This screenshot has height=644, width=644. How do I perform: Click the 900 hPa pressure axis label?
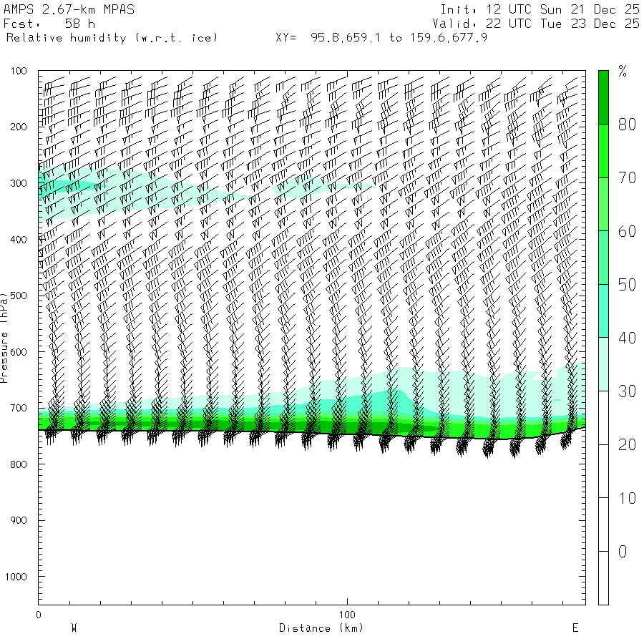19,520
